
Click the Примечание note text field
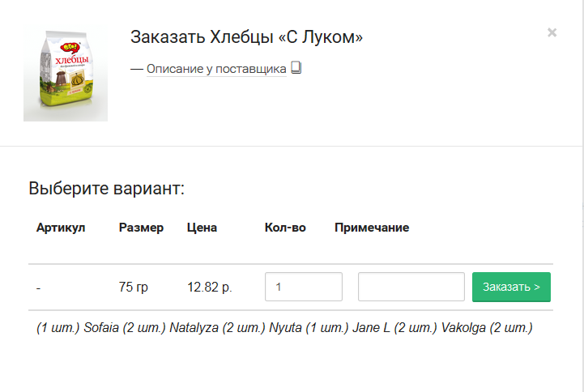[x=411, y=287]
